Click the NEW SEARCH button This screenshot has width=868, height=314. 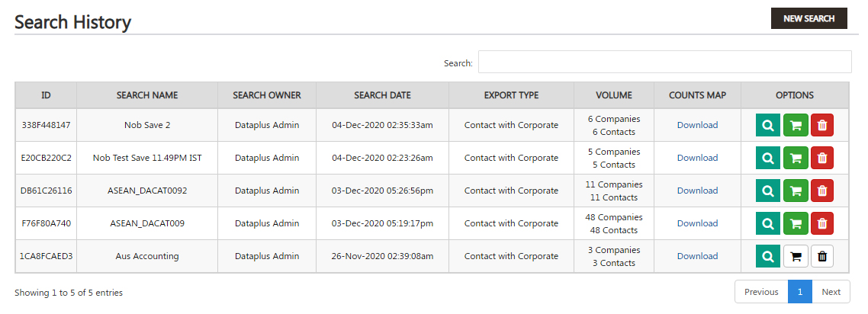pyautogui.click(x=809, y=18)
